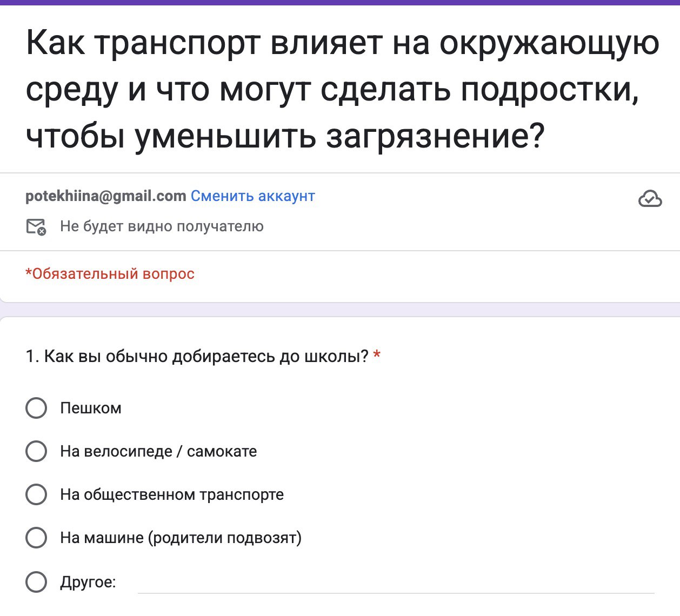Click the red Обязательный вопрос notice
This screenshot has height=616, width=680.
[x=110, y=274]
